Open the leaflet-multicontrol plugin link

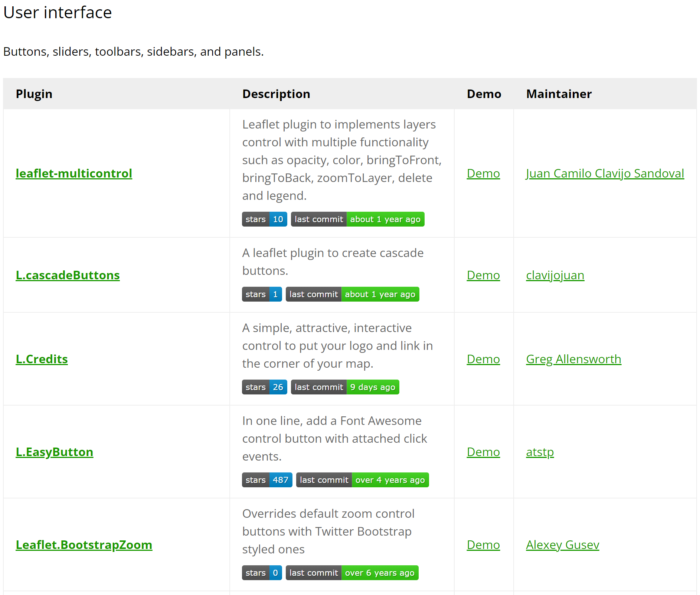click(73, 173)
